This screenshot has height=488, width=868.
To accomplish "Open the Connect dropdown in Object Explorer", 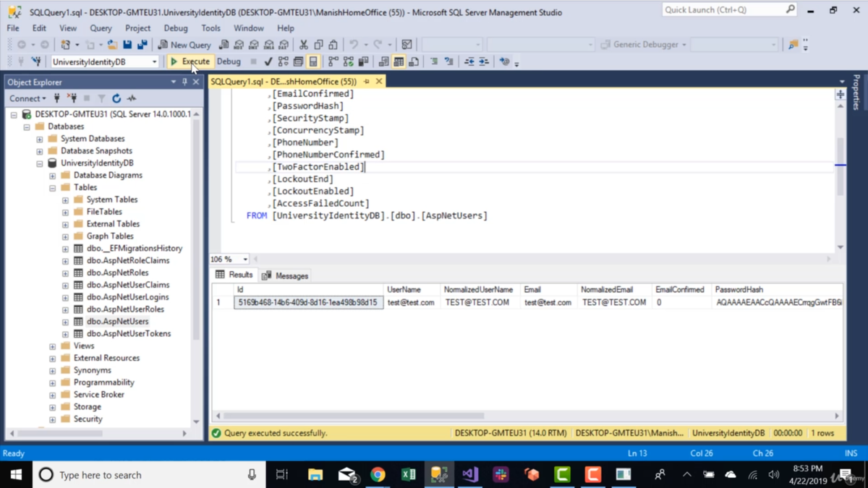I will pos(27,98).
